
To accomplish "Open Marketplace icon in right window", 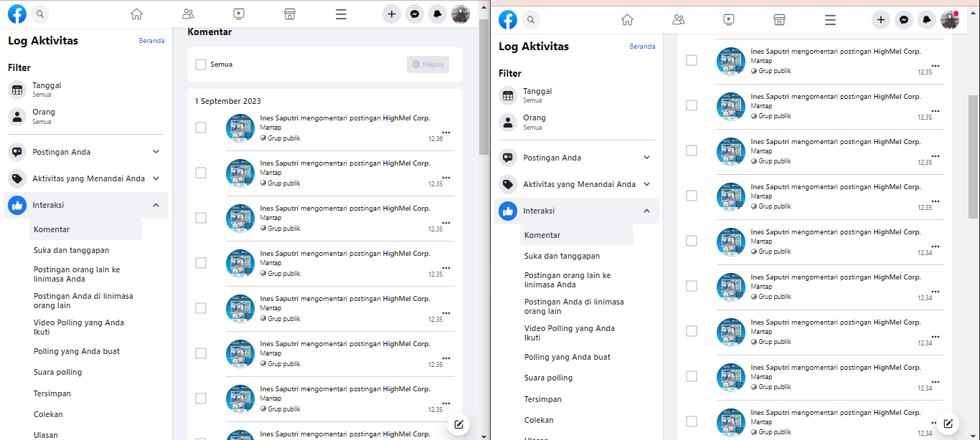I will point(780,19).
